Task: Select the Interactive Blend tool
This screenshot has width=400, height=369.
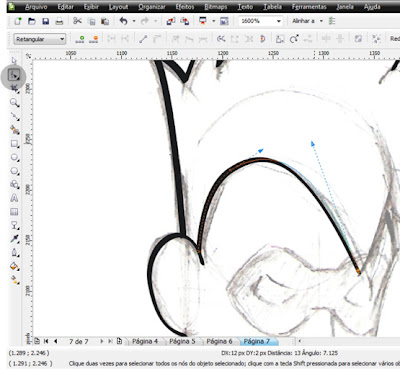Action: (x=14, y=225)
